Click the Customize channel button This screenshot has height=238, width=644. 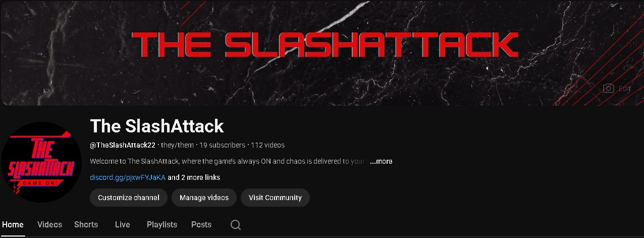coord(129,198)
